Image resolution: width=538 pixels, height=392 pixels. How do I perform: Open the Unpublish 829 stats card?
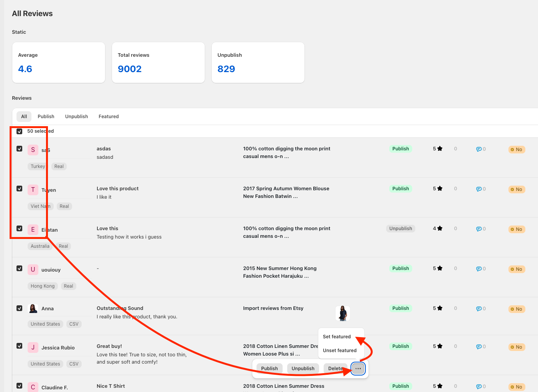click(258, 63)
